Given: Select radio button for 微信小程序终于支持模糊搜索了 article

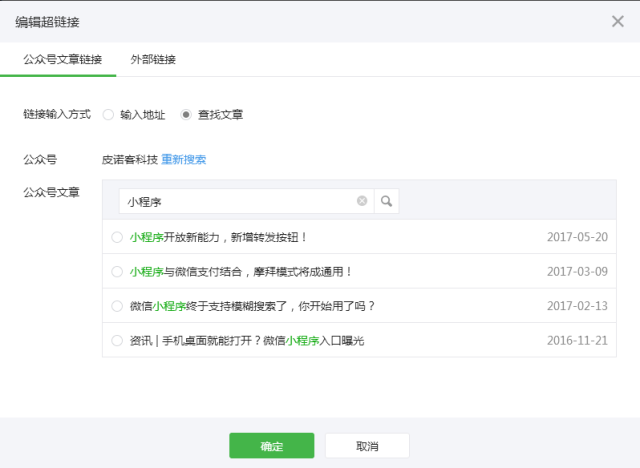Looking at the screenshot, I should tap(117, 306).
